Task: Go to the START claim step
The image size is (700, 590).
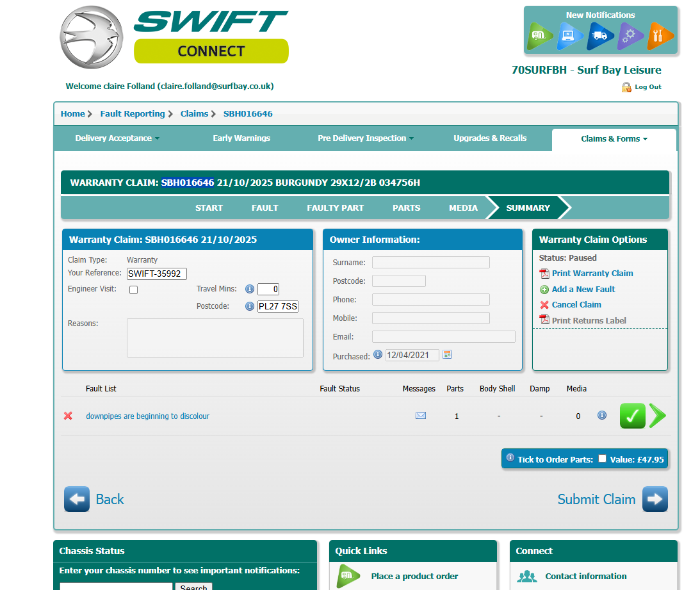Action: tap(209, 208)
